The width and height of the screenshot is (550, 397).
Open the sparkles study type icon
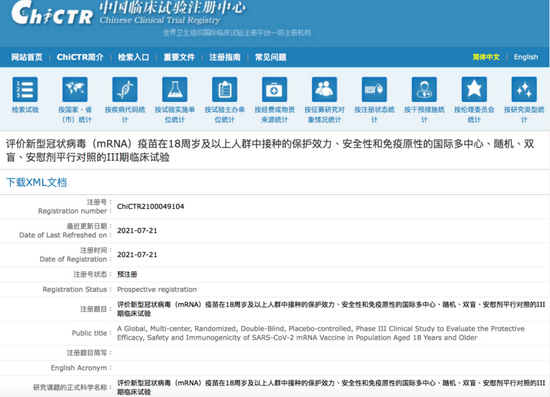[524, 89]
